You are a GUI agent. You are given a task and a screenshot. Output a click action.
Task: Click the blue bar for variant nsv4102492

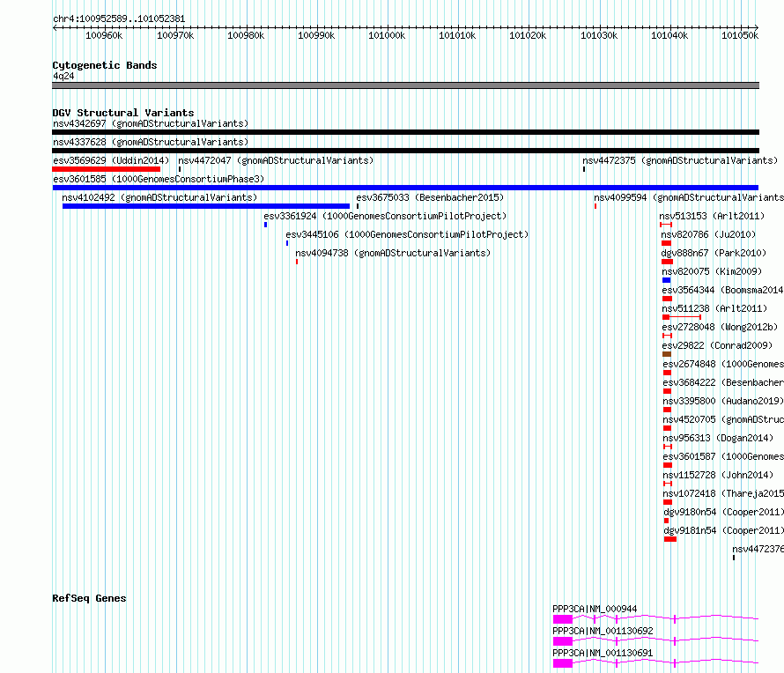[x=206, y=206]
